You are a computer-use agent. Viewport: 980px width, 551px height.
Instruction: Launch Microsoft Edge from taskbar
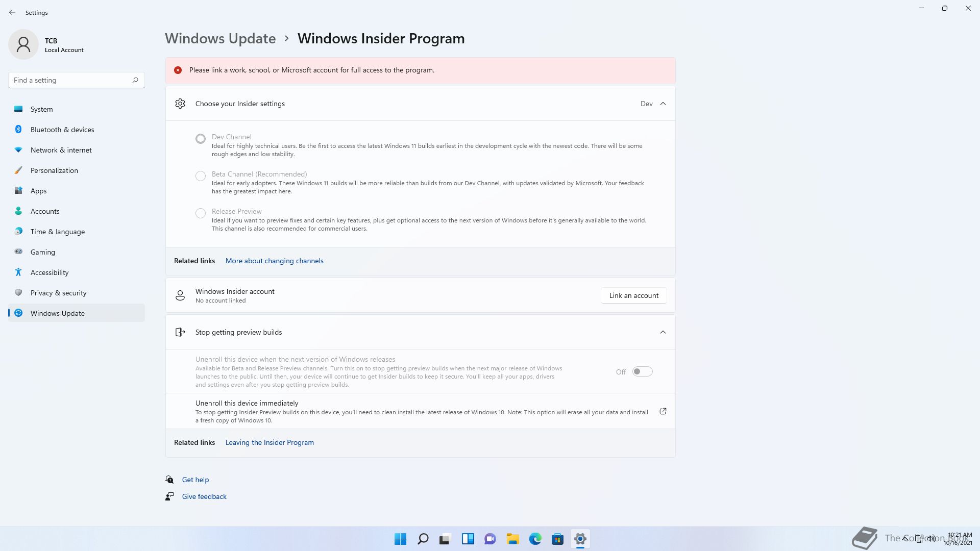pyautogui.click(x=535, y=539)
